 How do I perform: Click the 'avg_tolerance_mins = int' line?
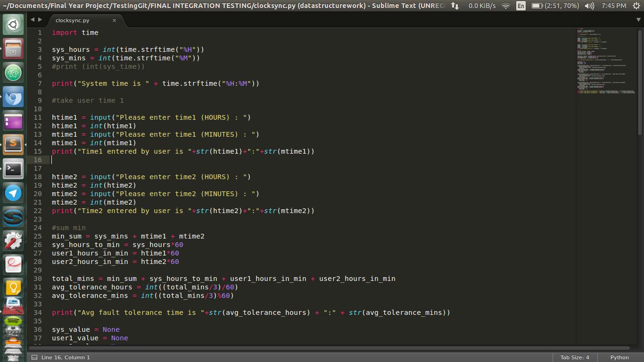[143, 296]
